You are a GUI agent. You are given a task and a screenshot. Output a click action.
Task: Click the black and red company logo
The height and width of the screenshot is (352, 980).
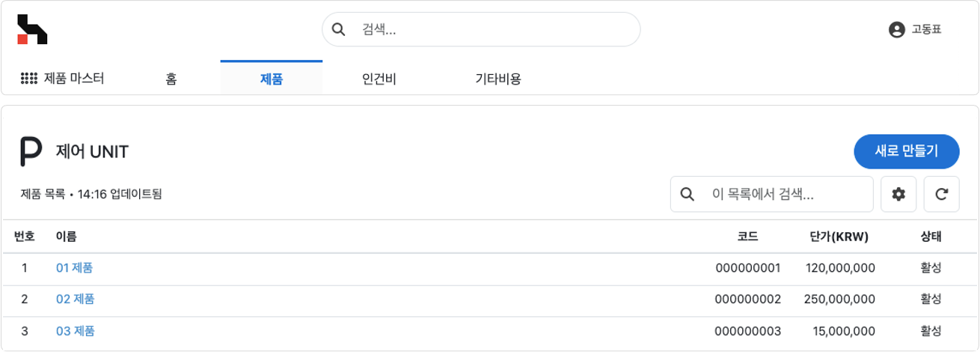click(x=32, y=29)
